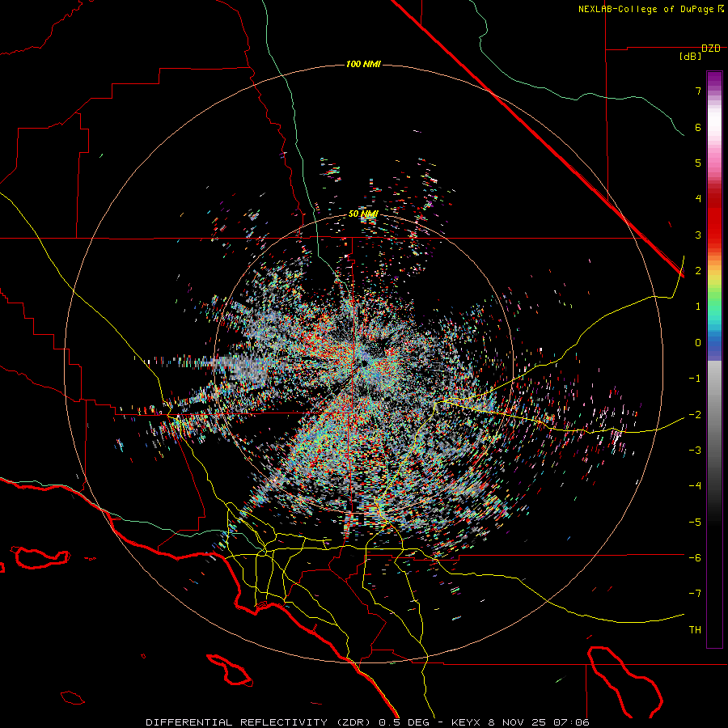Image resolution: width=728 pixels, height=728 pixels.
Task: Click the 3 value on the dB scale
Action: click(x=698, y=235)
